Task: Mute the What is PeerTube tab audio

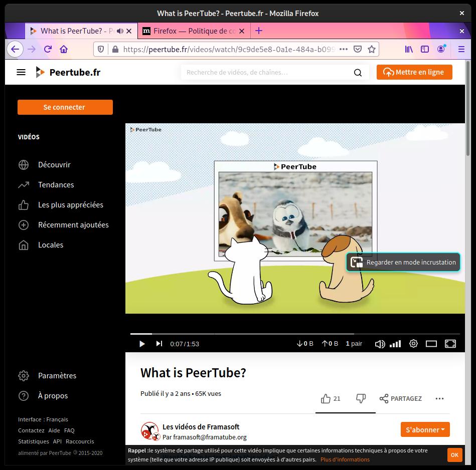Action: (120, 31)
